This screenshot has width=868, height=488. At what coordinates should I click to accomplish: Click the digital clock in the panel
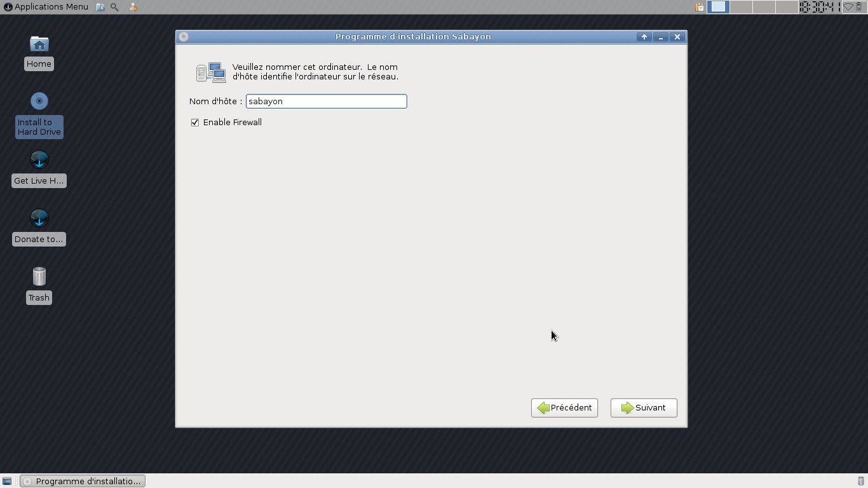click(819, 7)
